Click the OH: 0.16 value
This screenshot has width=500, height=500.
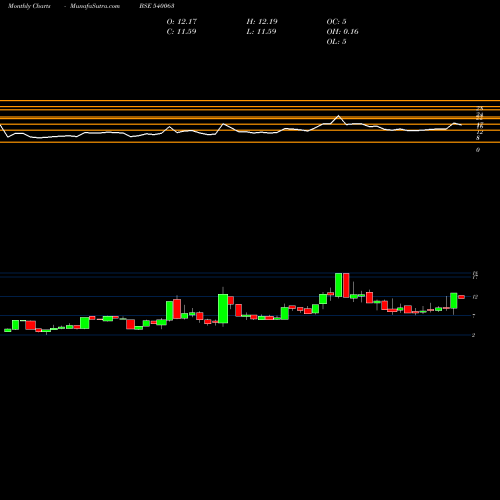pyautogui.click(x=342, y=32)
